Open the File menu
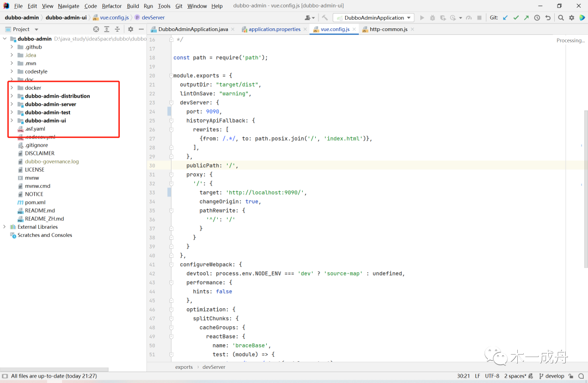Viewport: 588px width, 383px height. pyautogui.click(x=18, y=6)
